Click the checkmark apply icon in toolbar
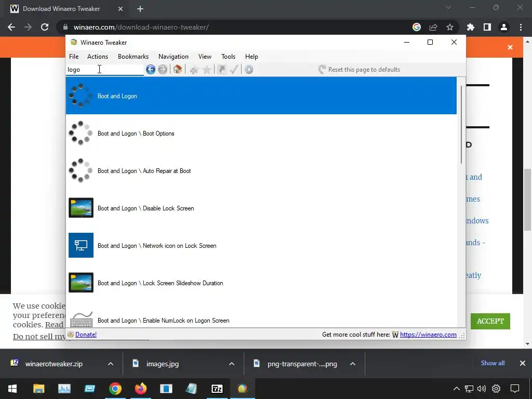This screenshot has height=399, width=532. pos(234,70)
